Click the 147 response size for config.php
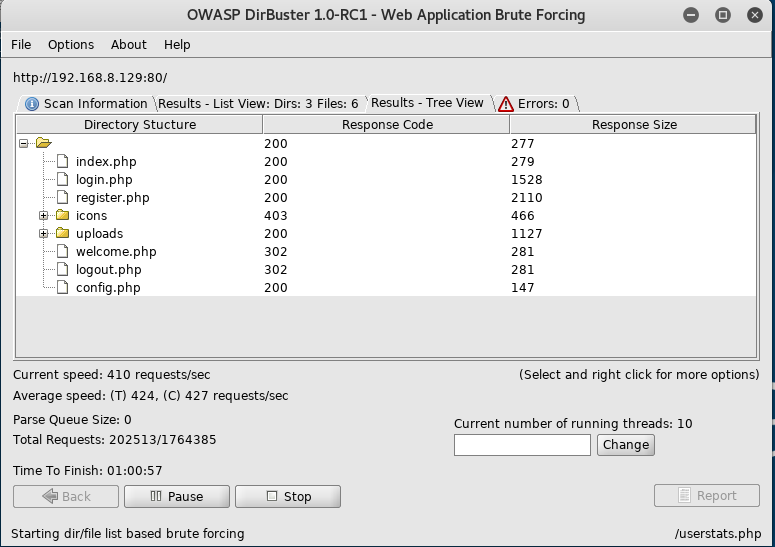Screen dimensions: 775x547 (x=522, y=288)
